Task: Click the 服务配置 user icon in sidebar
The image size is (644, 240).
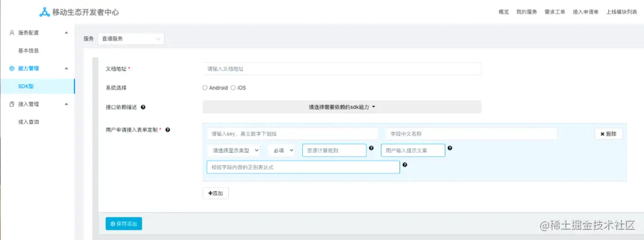Action: [12, 33]
